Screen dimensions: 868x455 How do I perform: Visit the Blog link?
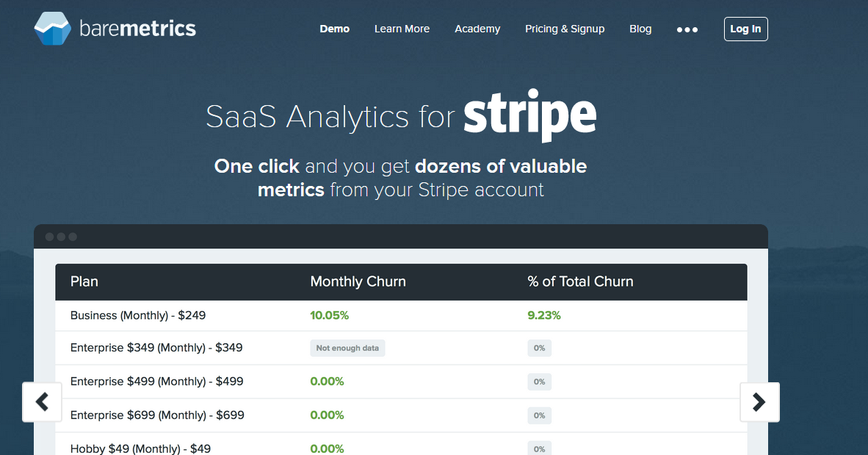pyautogui.click(x=640, y=29)
